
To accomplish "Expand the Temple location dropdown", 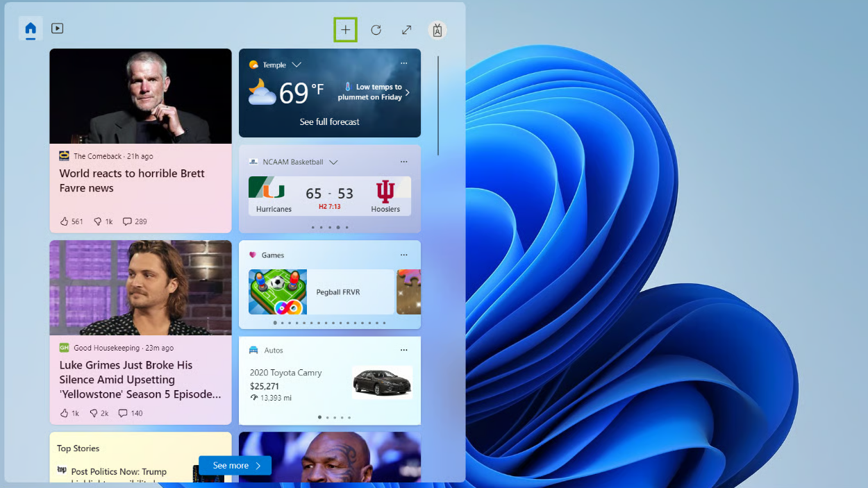I will coord(297,65).
